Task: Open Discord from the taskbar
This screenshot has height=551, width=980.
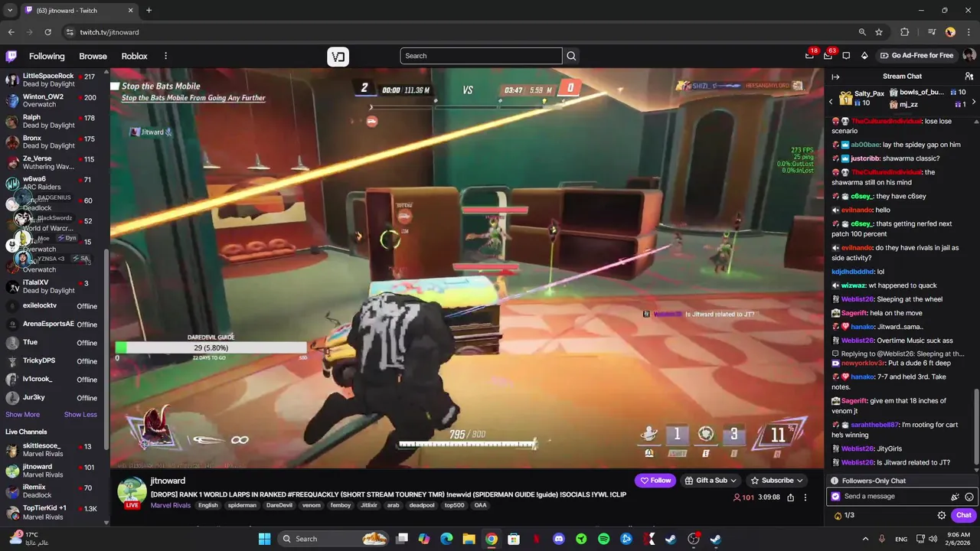Action: (559, 539)
